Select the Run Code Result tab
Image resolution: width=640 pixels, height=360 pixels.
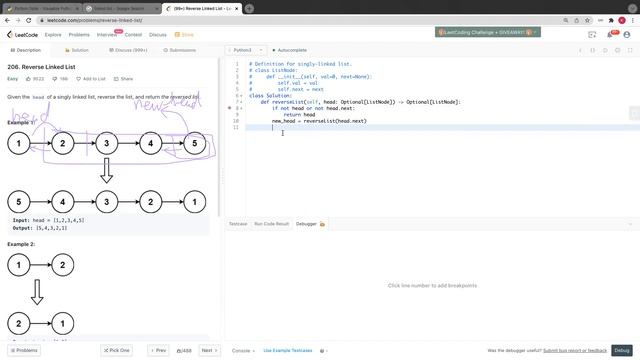pyautogui.click(x=271, y=224)
